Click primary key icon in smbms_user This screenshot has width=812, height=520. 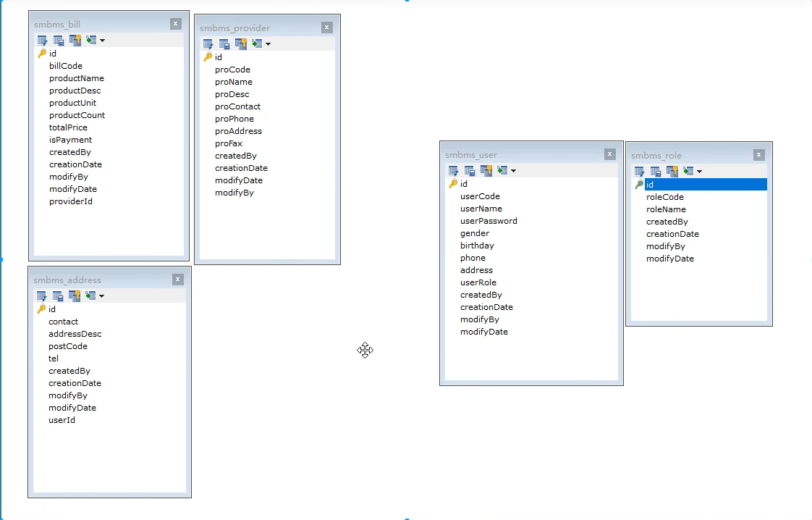[x=453, y=184]
